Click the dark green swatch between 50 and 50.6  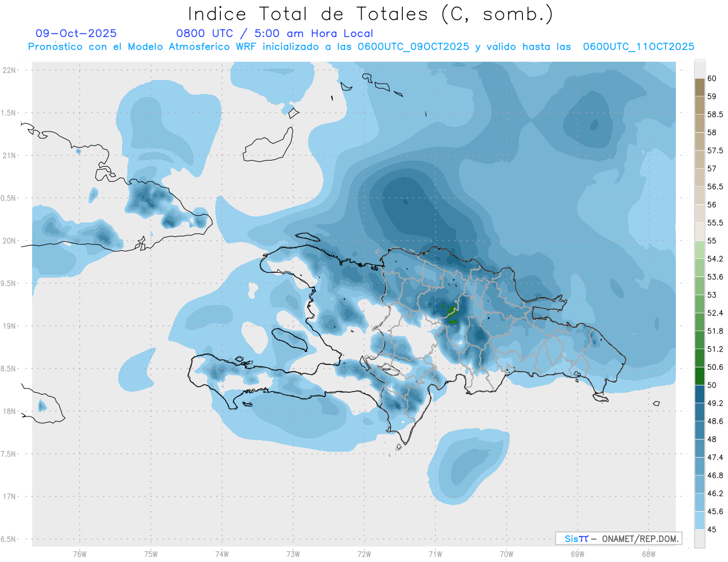699,376
